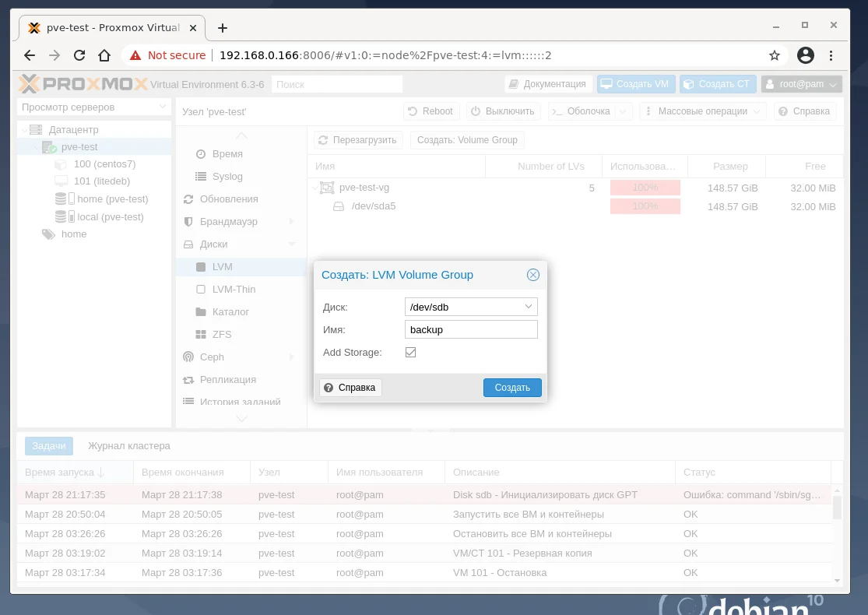Bookmark the page with the star icon
Screen dimensions: 868x615
tap(775, 55)
